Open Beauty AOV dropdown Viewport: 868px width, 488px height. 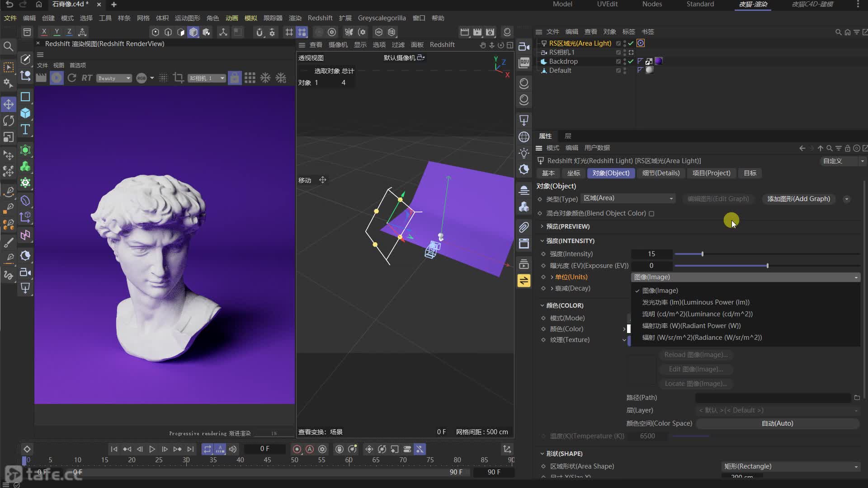(x=114, y=78)
